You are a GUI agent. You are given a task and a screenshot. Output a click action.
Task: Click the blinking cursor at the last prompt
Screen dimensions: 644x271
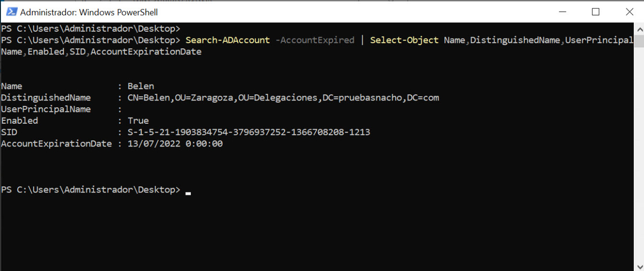pyautogui.click(x=188, y=192)
